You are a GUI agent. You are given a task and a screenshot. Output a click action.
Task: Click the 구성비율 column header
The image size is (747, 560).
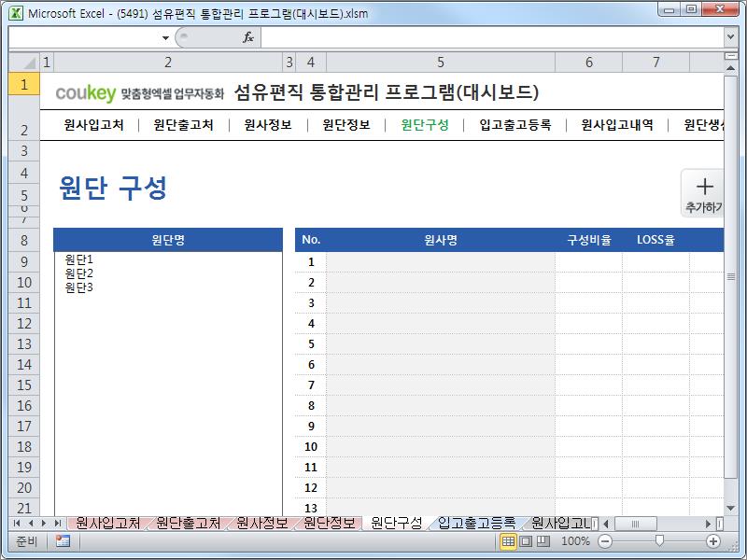tap(589, 240)
